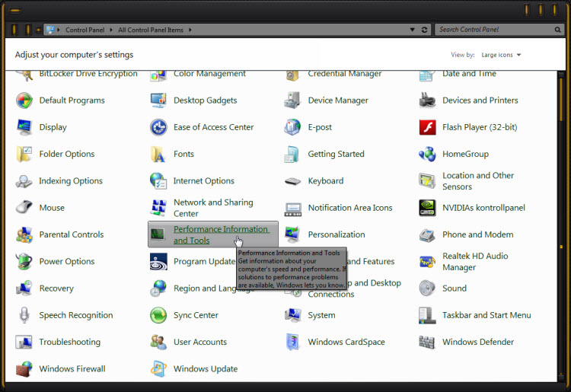
Task: Click the Realtek HD Audio Manager icon
Action: tap(427, 261)
